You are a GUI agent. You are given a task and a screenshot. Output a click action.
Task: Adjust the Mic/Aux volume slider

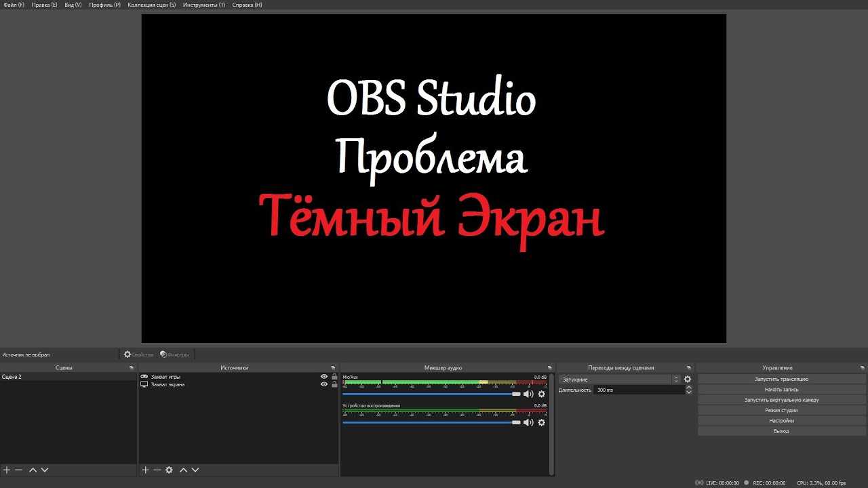tap(431, 394)
